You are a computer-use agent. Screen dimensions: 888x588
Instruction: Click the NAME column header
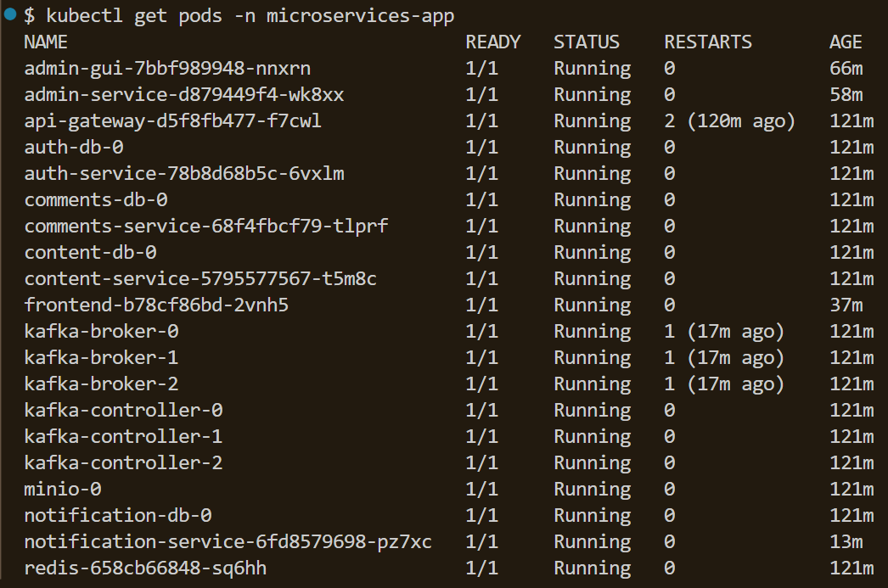pyautogui.click(x=46, y=42)
